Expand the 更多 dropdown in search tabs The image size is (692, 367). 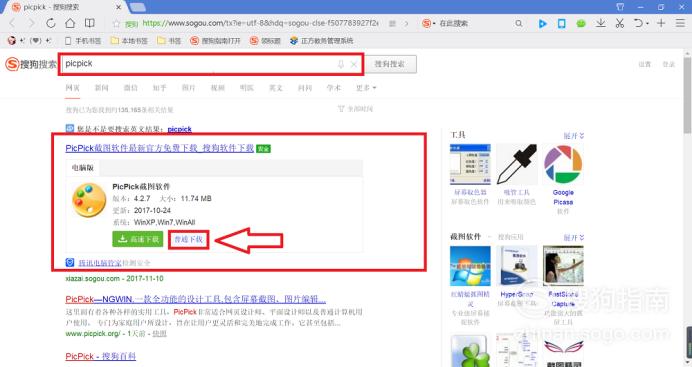[366, 88]
